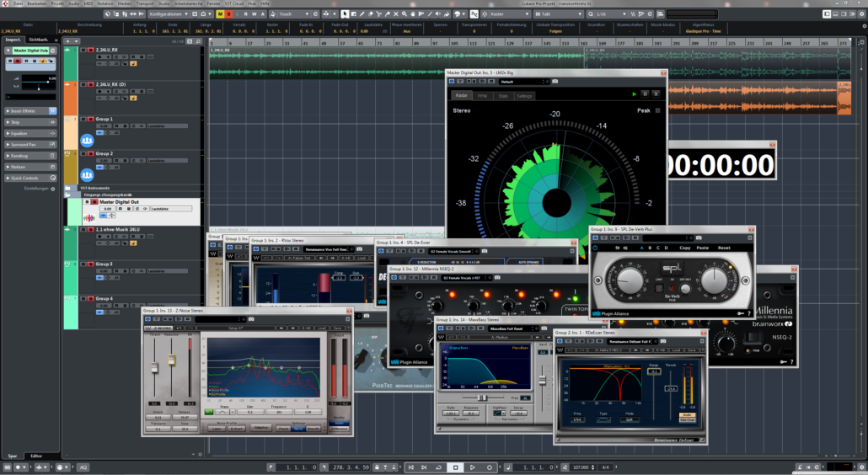Click the Quick Controls dial icon

click(x=53, y=178)
